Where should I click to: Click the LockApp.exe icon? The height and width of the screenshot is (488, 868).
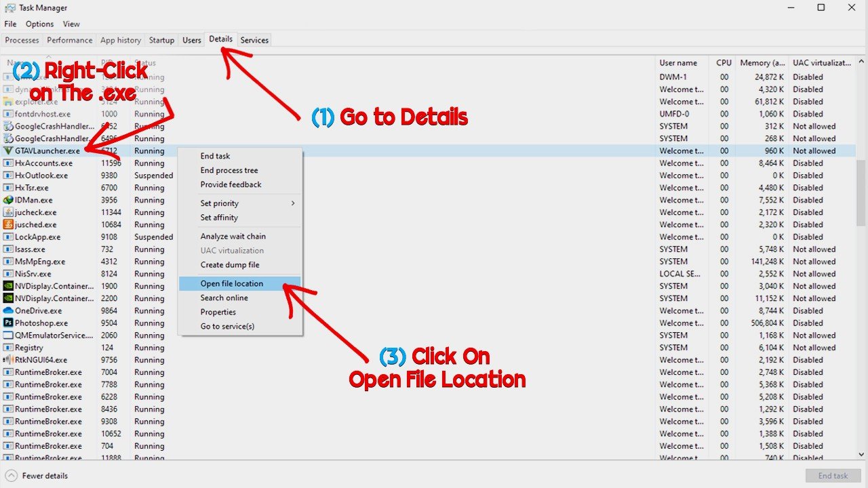(x=9, y=237)
